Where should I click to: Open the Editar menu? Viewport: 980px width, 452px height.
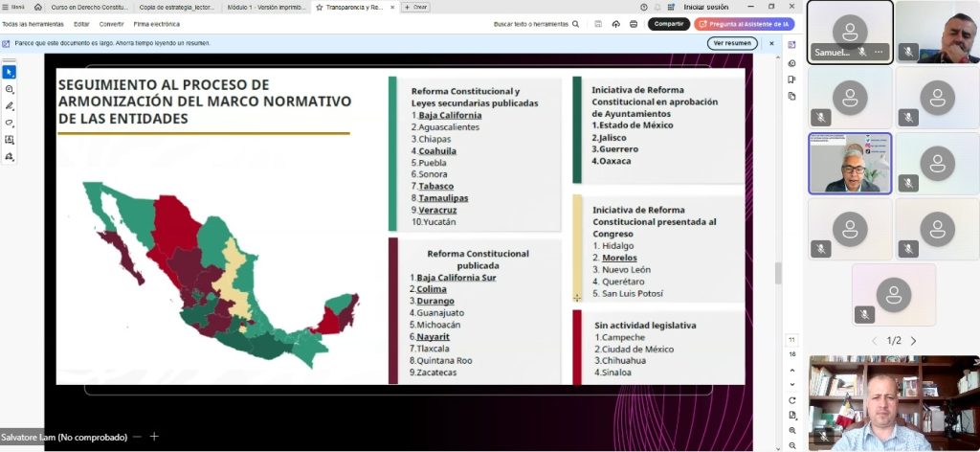pyautogui.click(x=81, y=24)
